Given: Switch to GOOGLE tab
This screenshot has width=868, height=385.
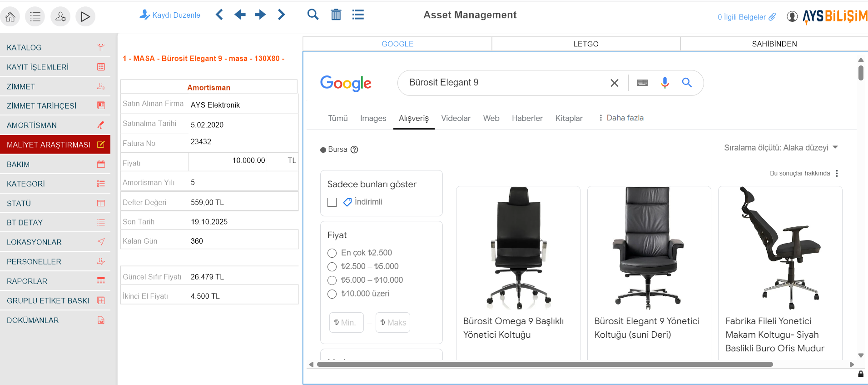Looking at the screenshot, I should point(397,44).
